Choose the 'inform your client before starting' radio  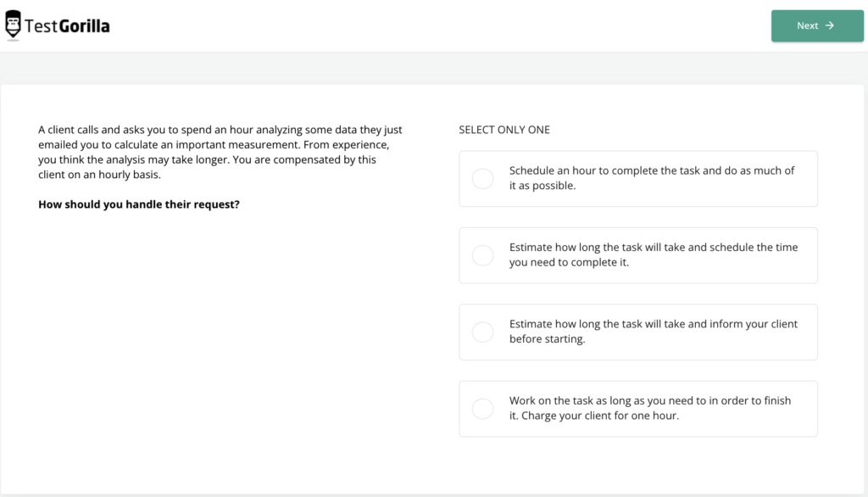click(482, 332)
